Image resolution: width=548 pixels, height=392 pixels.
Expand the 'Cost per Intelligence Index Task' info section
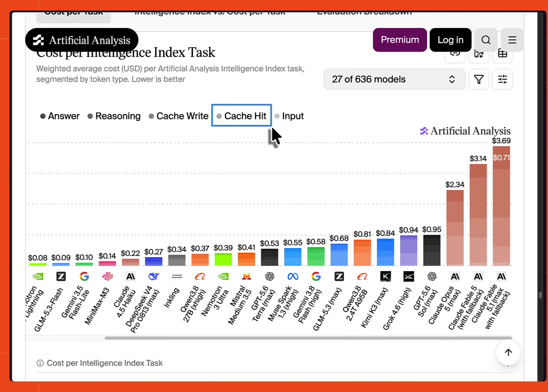click(275, 363)
